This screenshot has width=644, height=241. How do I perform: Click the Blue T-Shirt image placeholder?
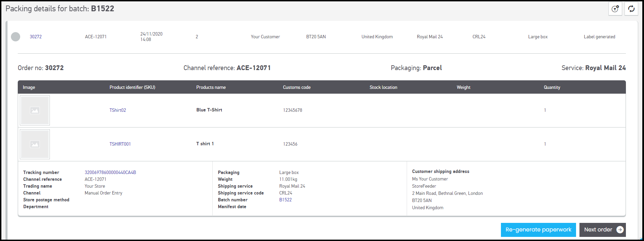click(x=35, y=110)
